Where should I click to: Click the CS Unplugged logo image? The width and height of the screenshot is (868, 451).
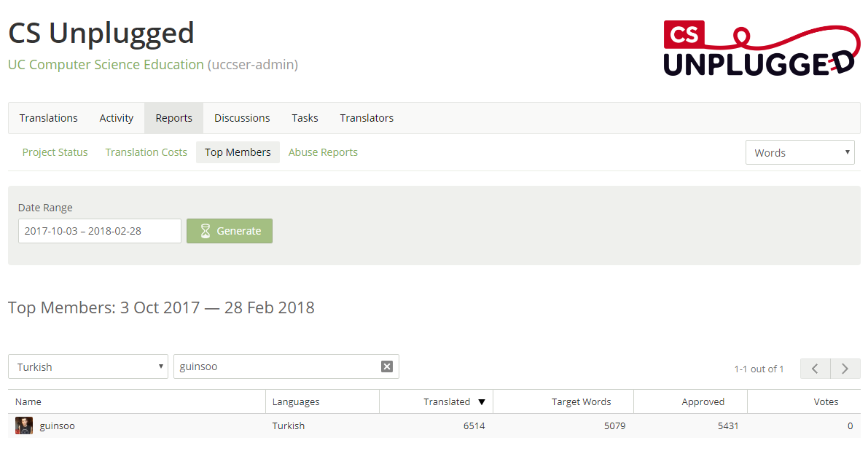(762, 50)
